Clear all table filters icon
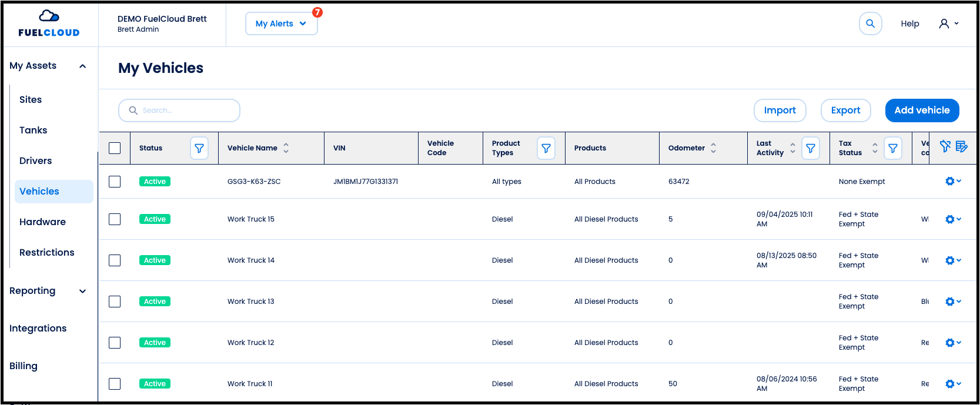 click(x=945, y=146)
